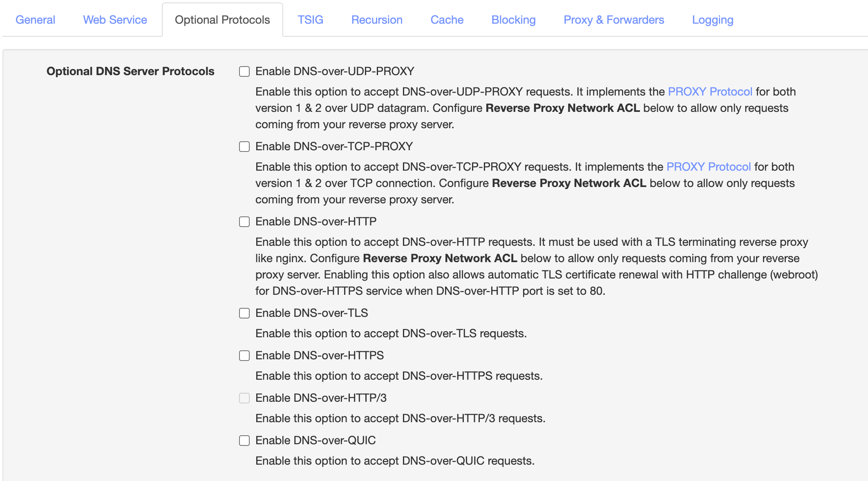Turn on the DNS-over-TLS checkbox
This screenshot has height=481, width=868.
(x=244, y=313)
